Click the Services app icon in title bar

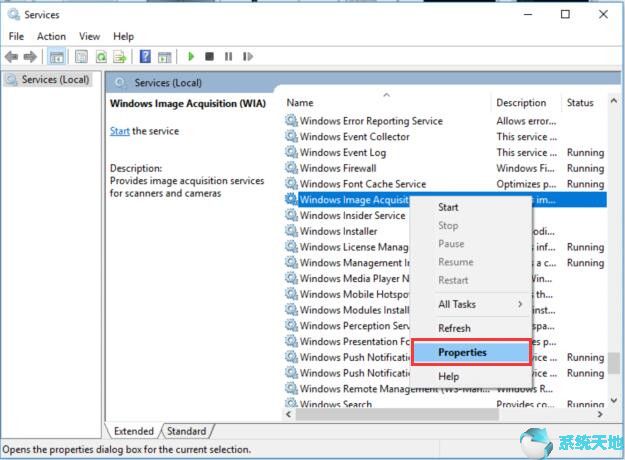pos(14,14)
